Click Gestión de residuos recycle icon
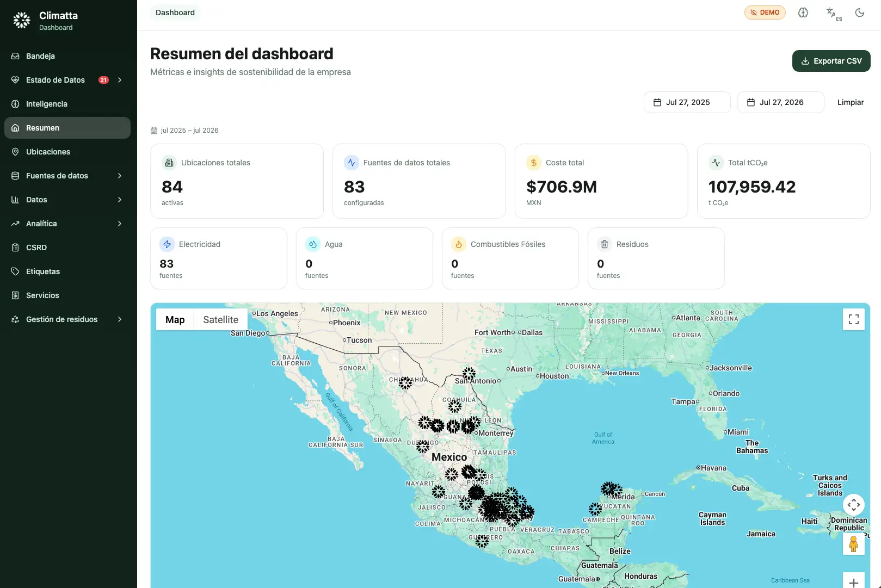The image size is (881, 588). [x=15, y=319]
